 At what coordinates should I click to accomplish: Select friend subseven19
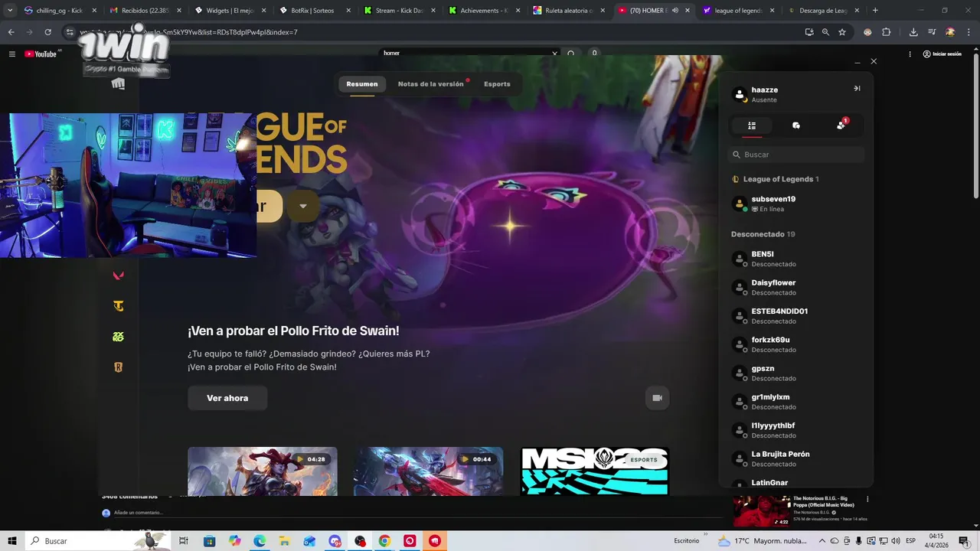coord(796,204)
